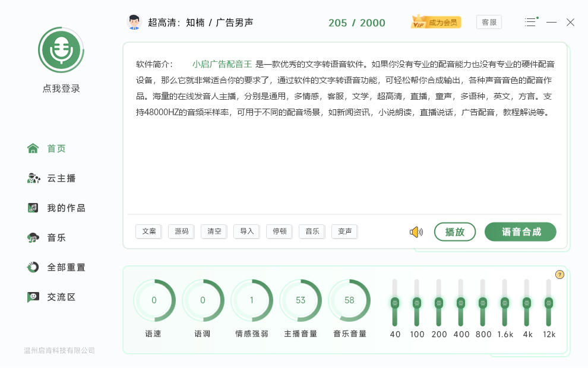Click the 全部重置 reset all icon
The height and width of the screenshot is (368, 588).
click(x=33, y=267)
